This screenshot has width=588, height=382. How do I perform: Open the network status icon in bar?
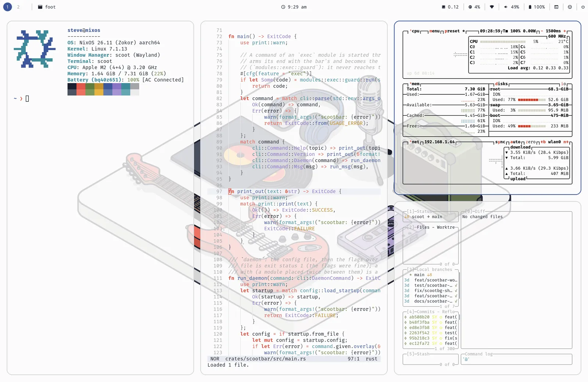[x=492, y=7]
